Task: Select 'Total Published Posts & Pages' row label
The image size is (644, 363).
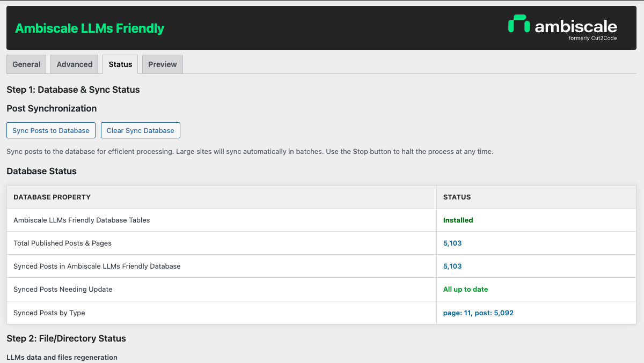Action: [x=62, y=243]
